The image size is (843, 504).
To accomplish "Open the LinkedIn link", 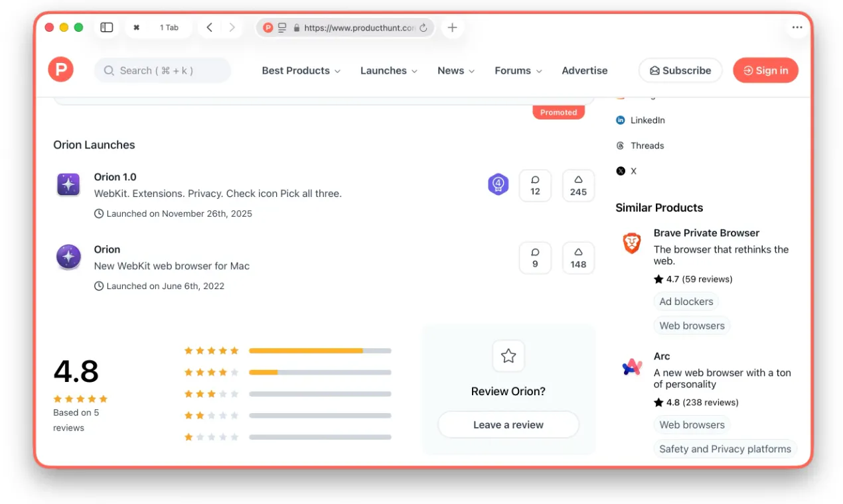I will pos(647,120).
